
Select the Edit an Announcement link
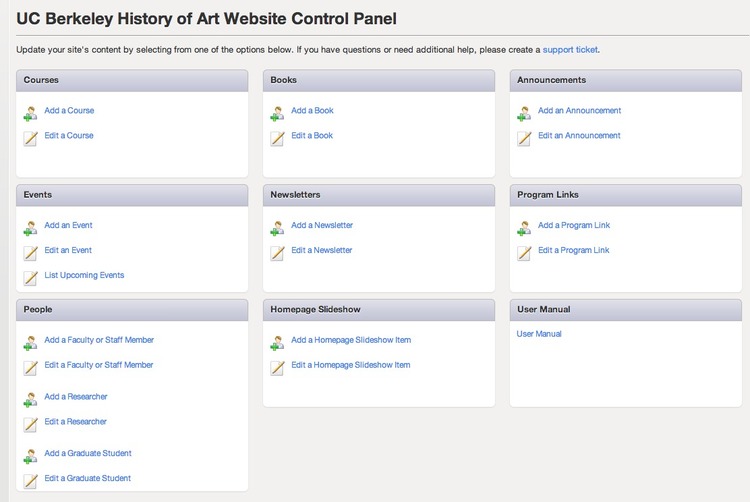click(579, 135)
